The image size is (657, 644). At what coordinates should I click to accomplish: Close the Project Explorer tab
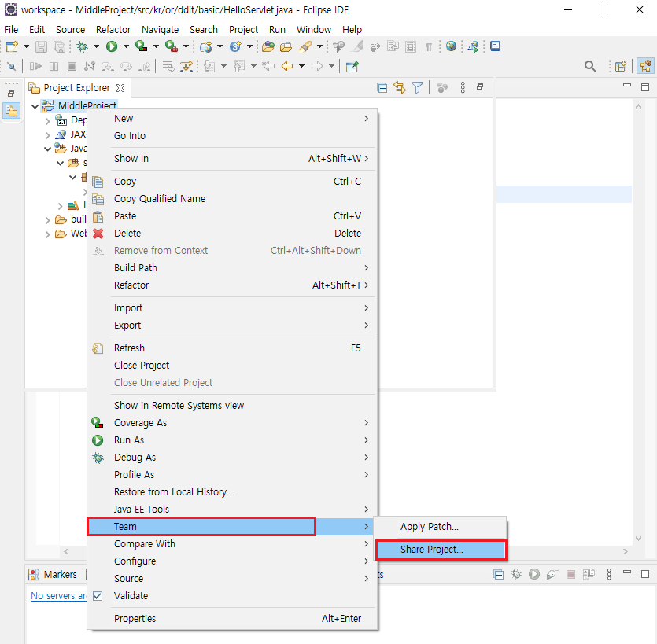tap(120, 88)
